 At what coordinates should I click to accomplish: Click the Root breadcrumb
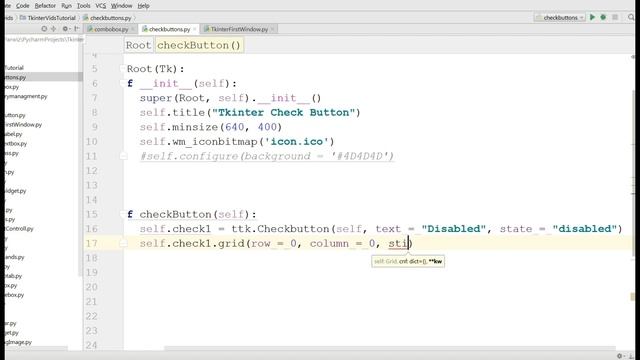(138, 45)
